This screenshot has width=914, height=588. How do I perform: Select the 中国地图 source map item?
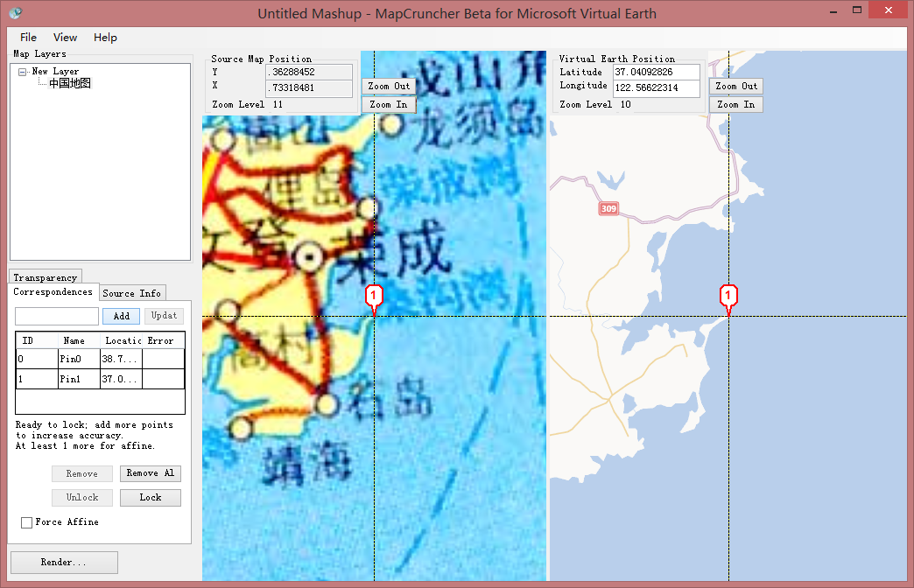(70, 83)
